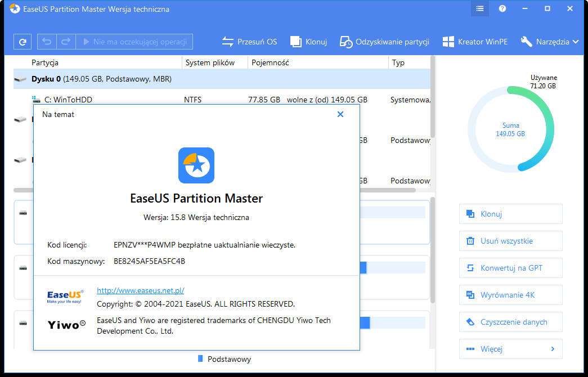
Task: Click the Przesuń OS arrows icon
Action: click(x=228, y=42)
